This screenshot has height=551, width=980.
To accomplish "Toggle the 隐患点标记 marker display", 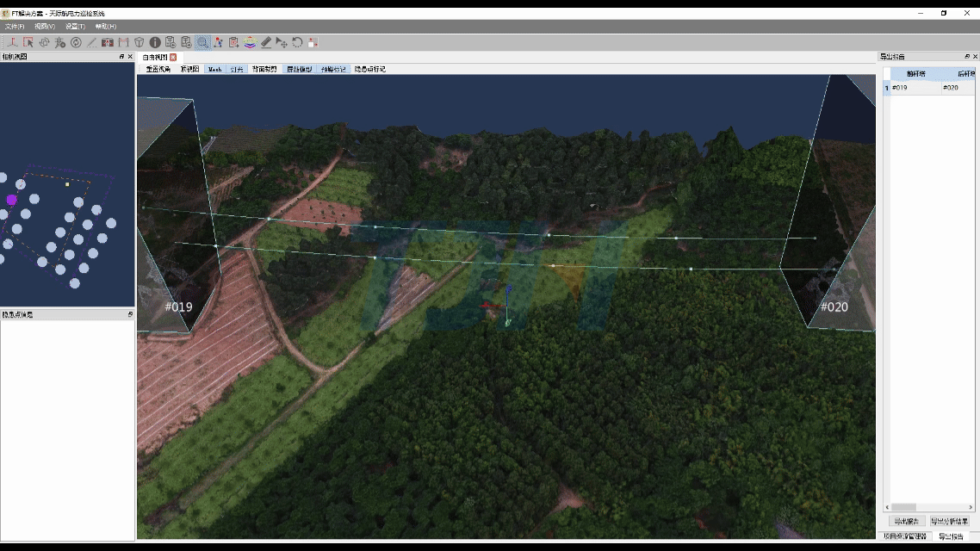I will 370,69.
